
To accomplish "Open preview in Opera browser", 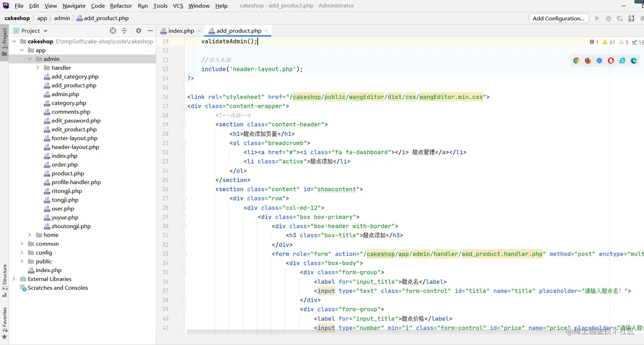I will (x=611, y=60).
